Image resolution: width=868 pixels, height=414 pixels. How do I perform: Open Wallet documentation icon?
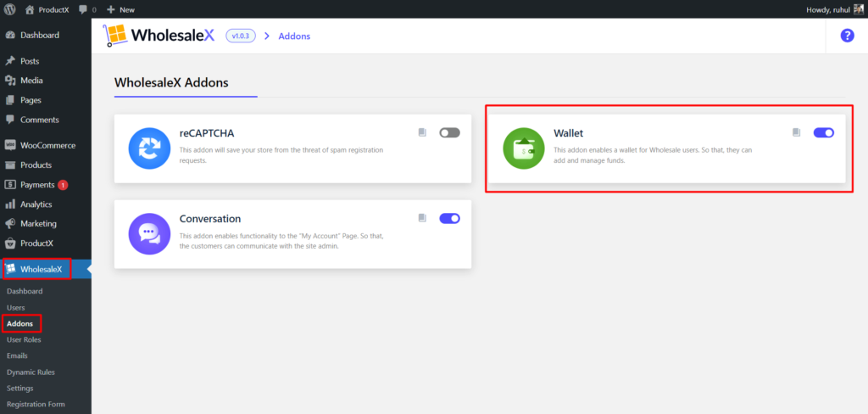[797, 132]
